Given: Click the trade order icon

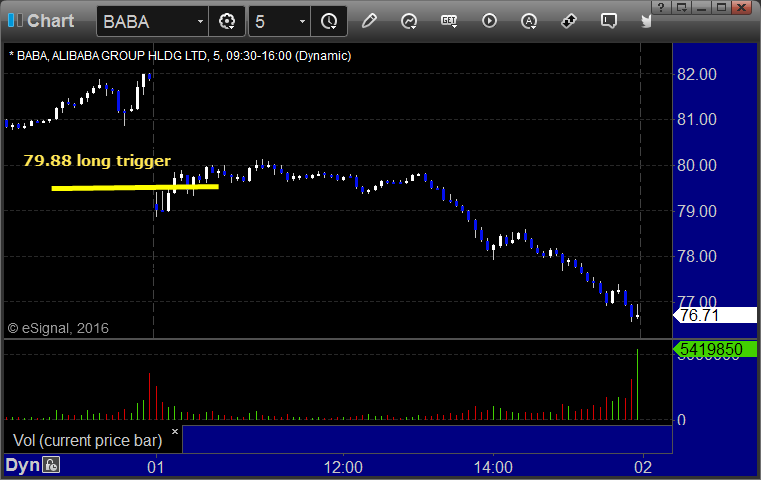Looking at the screenshot, I should tap(568, 21).
